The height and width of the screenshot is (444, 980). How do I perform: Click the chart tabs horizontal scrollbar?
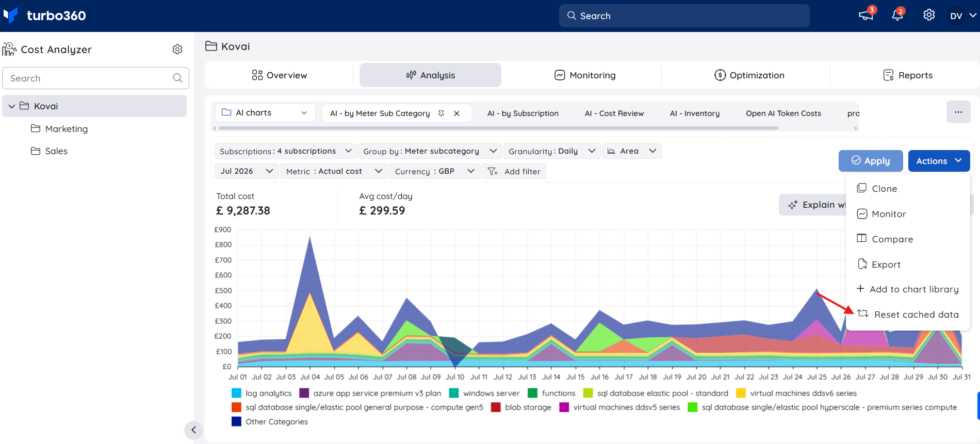[x=498, y=128]
